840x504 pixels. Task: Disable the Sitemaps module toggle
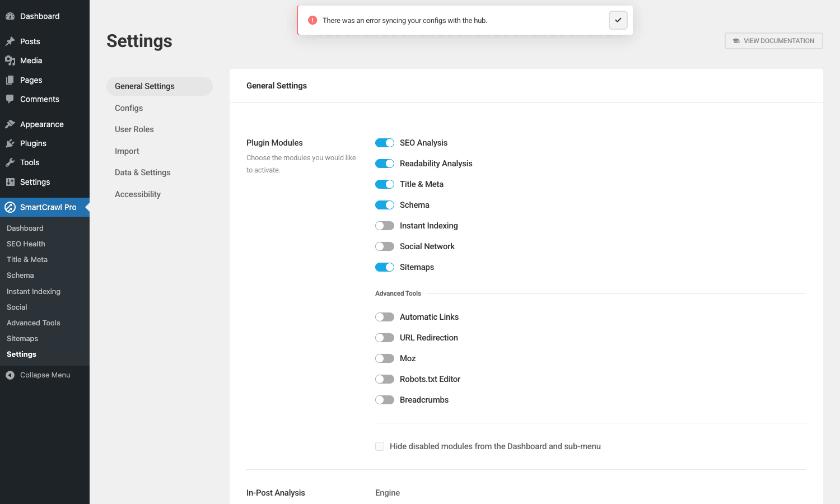pos(385,267)
